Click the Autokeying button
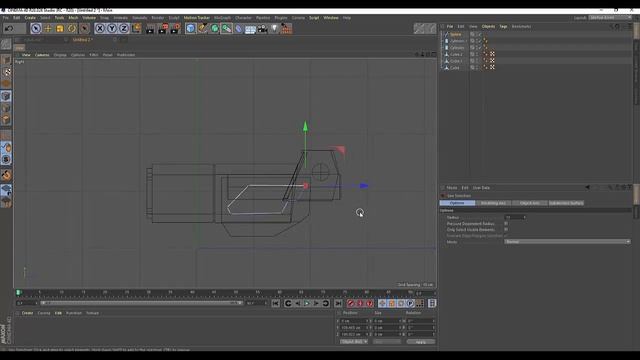Viewport: 640px width, 360px height. pyautogui.click(x=360, y=303)
